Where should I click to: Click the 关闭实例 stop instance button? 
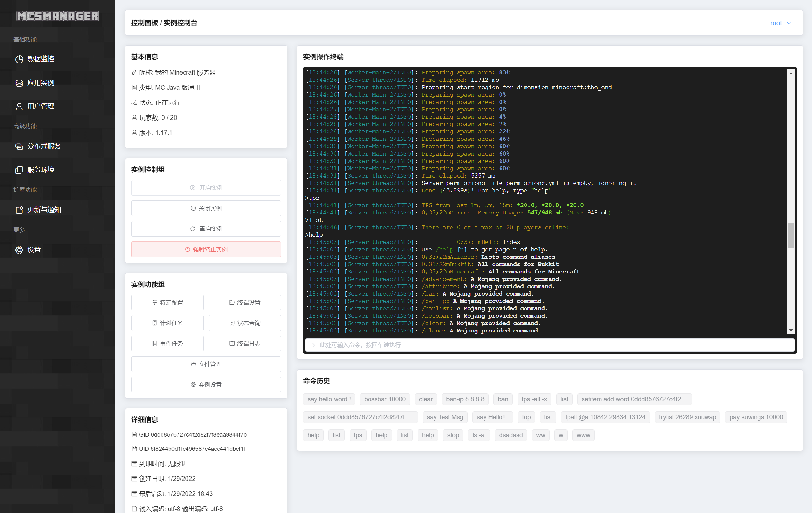pyautogui.click(x=206, y=208)
